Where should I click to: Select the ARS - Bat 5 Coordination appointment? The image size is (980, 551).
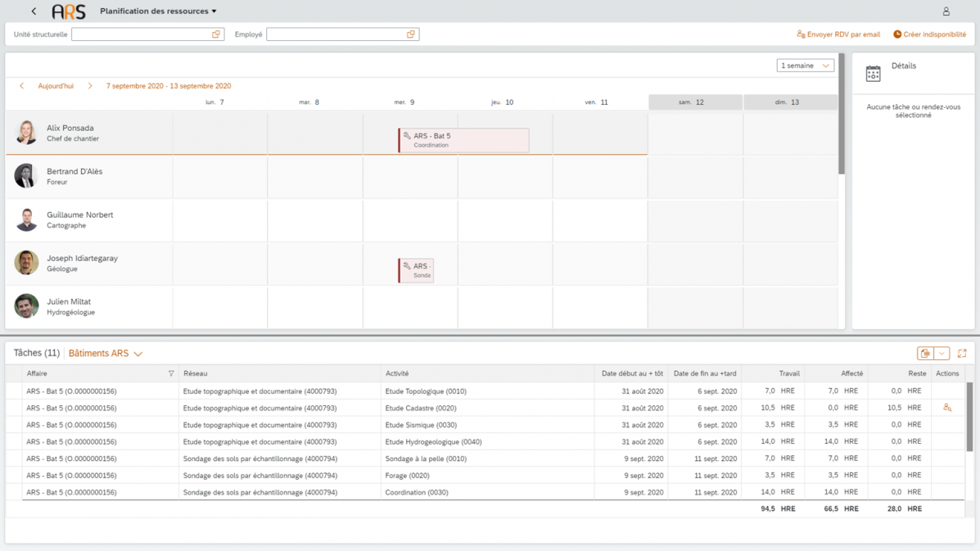pyautogui.click(x=463, y=140)
